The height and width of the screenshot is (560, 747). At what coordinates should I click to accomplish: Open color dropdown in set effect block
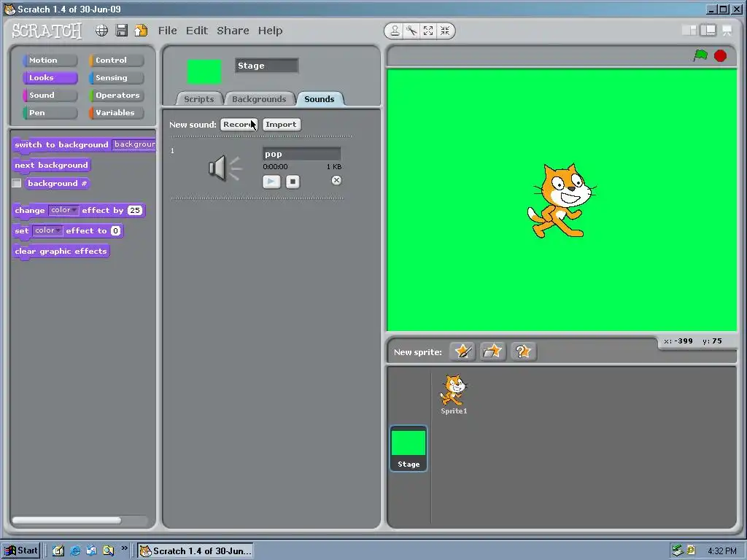[47, 230]
